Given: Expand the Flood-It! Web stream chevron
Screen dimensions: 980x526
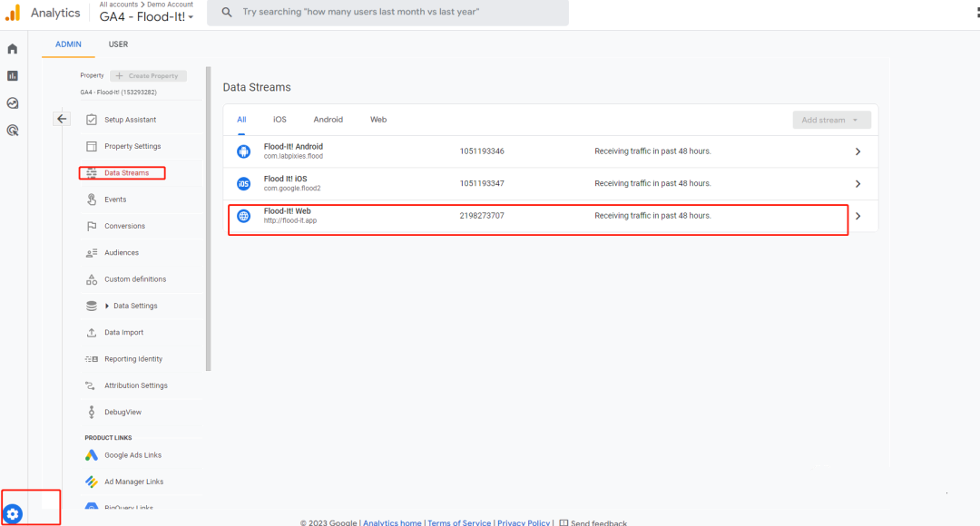Looking at the screenshot, I should pos(858,216).
